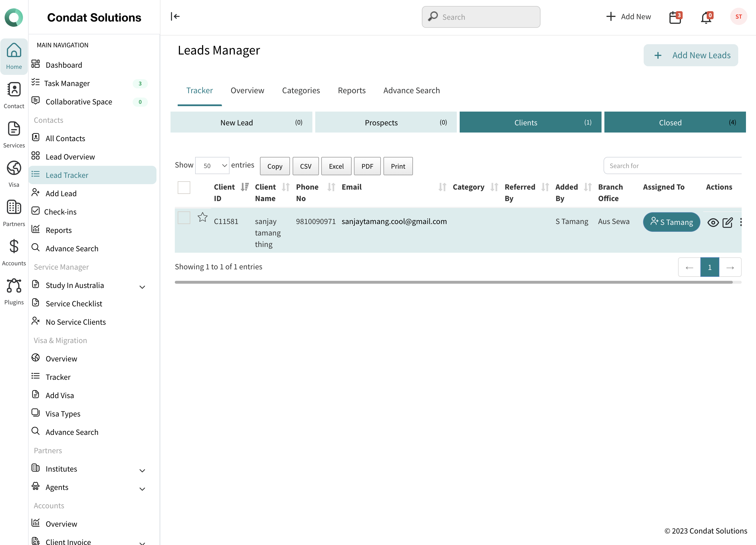
Task: Open more actions for lead C11581
Action: [x=741, y=222]
